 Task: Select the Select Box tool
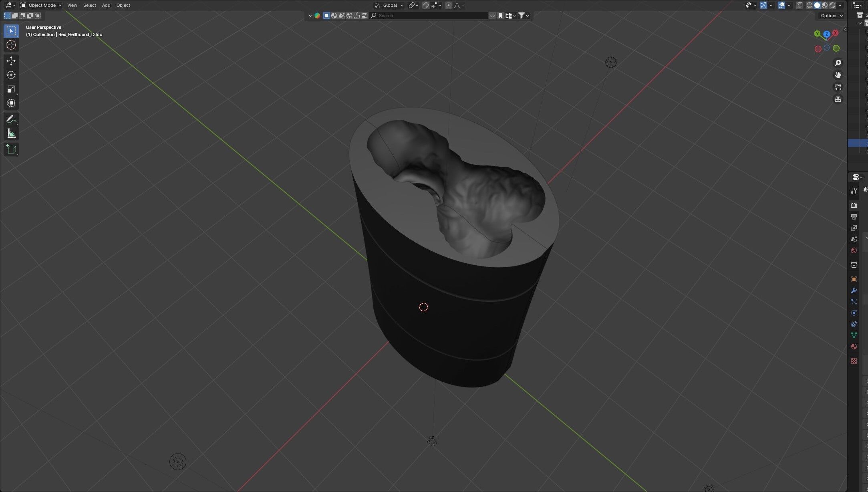pos(11,31)
